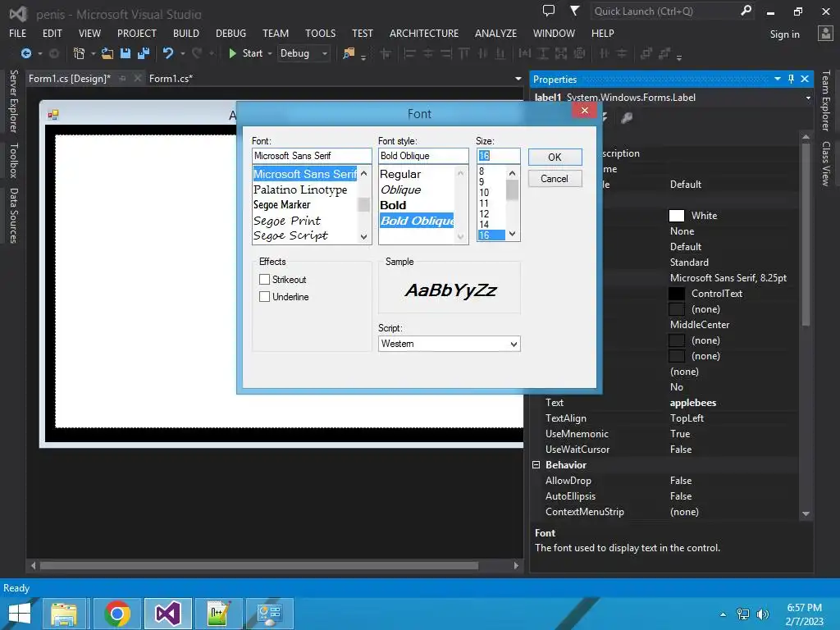Click the notifications flag icon
This screenshot has height=630, width=840.
click(574, 11)
